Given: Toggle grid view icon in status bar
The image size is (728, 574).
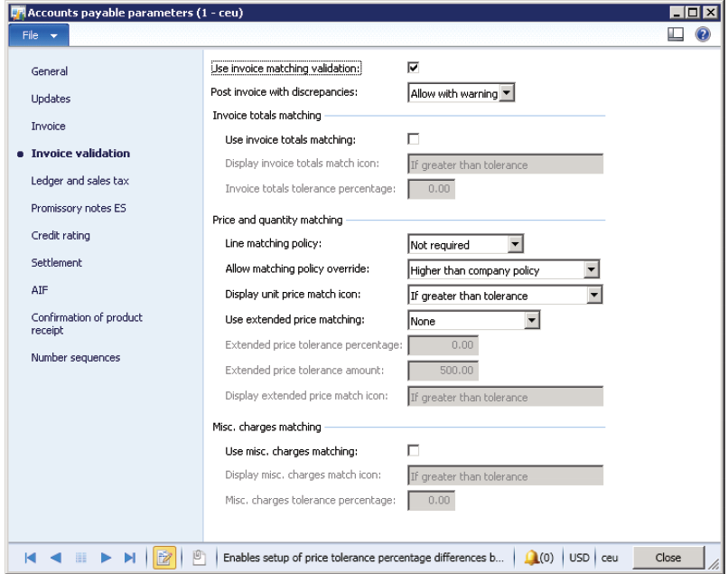Looking at the screenshot, I should [x=80, y=558].
